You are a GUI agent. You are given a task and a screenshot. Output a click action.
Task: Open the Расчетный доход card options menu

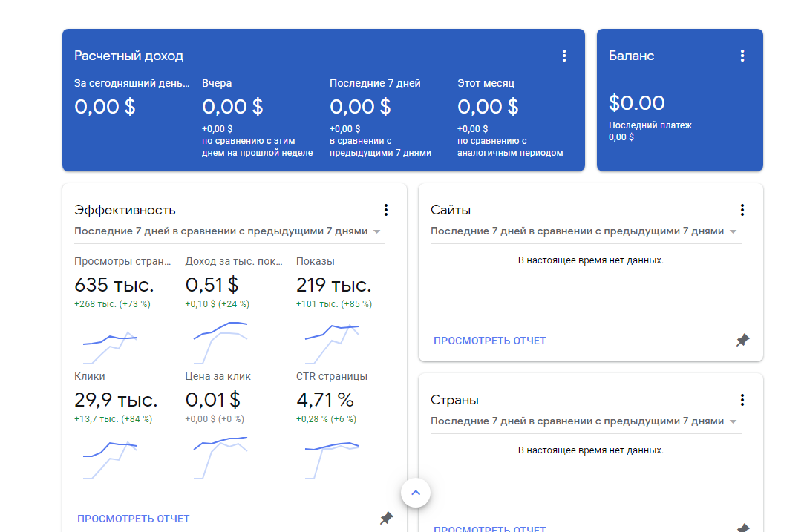click(564, 56)
